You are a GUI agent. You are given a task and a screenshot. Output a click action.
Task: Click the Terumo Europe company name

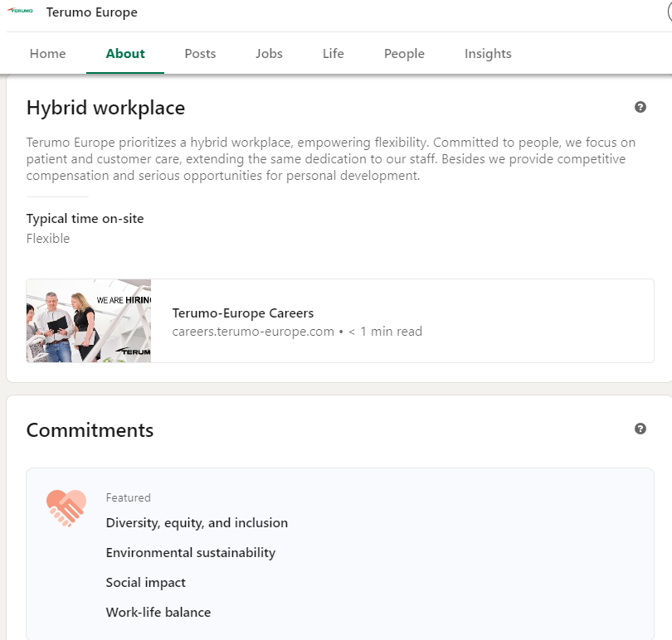(92, 12)
